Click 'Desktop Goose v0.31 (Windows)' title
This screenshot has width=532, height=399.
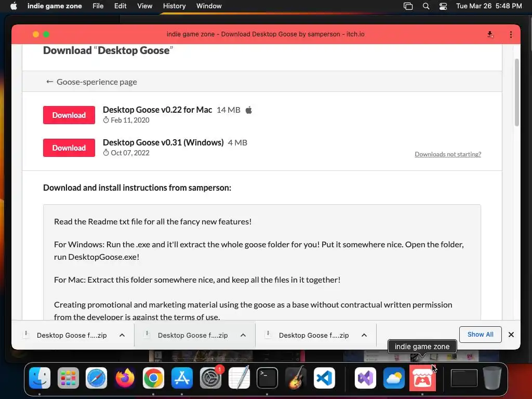point(163,142)
